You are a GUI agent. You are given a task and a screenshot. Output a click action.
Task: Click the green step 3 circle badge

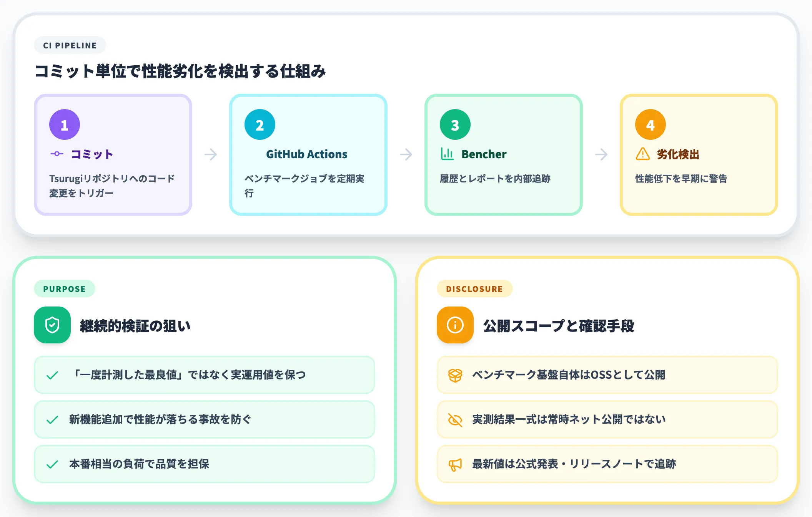tap(455, 125)
